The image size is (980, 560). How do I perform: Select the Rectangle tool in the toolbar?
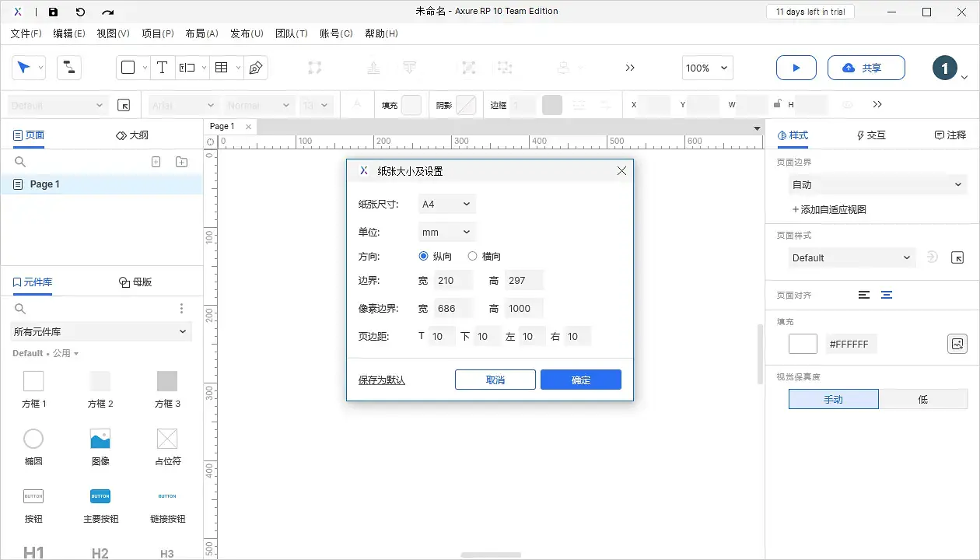(128, 68)
